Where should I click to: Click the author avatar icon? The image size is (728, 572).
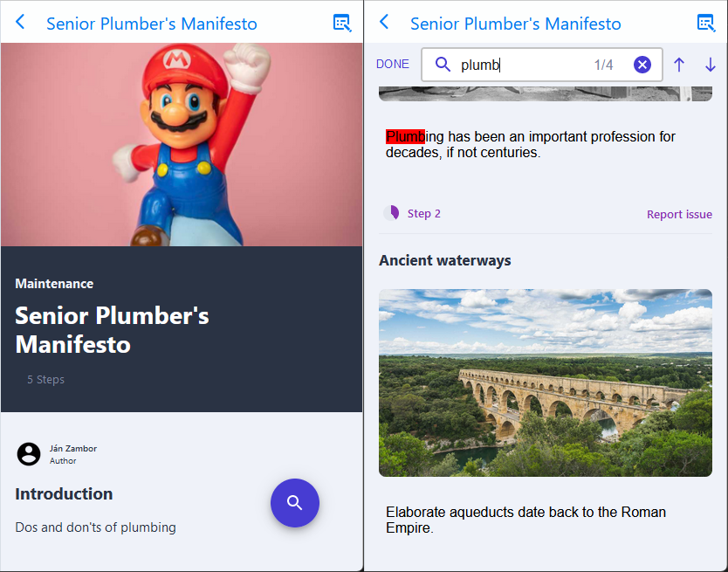click(29, 454)
